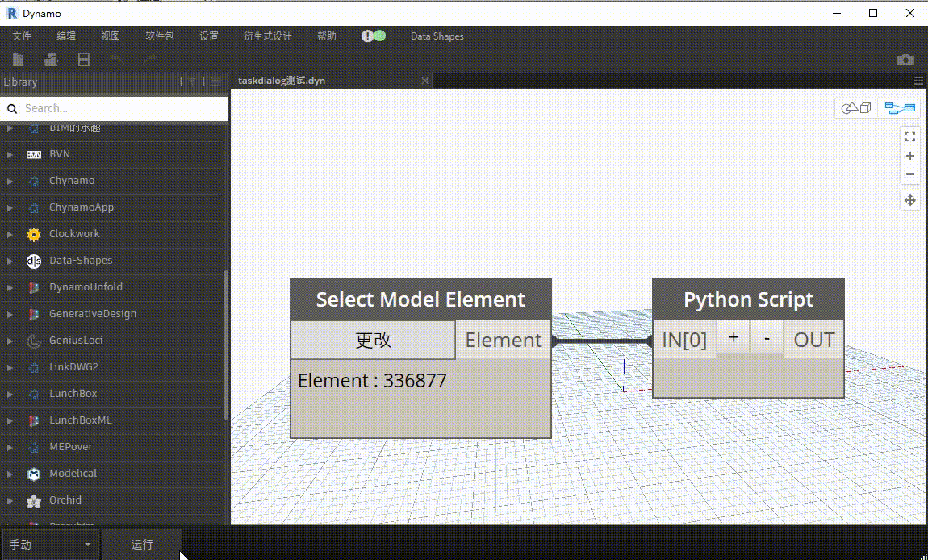Expand the LinkDWG2 library category

click(x=10, y=367)
